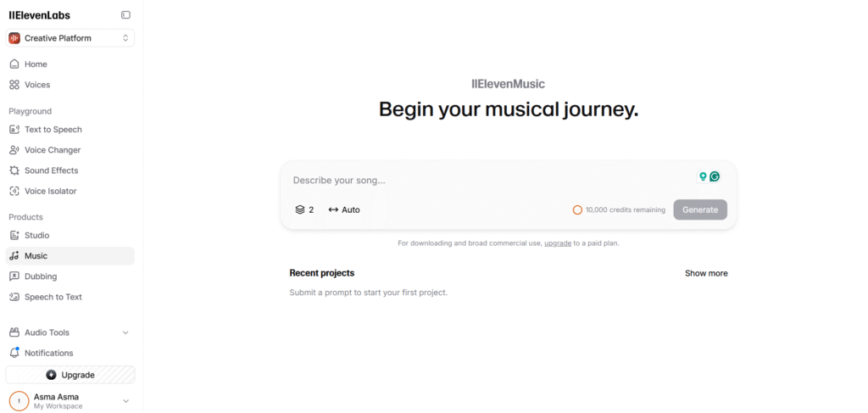Click the Voice Changer sidebar icon
This screenshot has height=413, width=868.
tap(14, 150)
